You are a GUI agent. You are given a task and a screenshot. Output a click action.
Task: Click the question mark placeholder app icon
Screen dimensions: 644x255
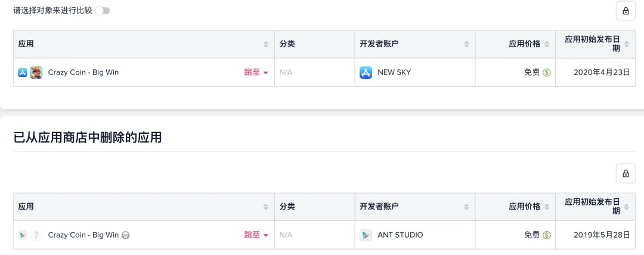[36, 235]
